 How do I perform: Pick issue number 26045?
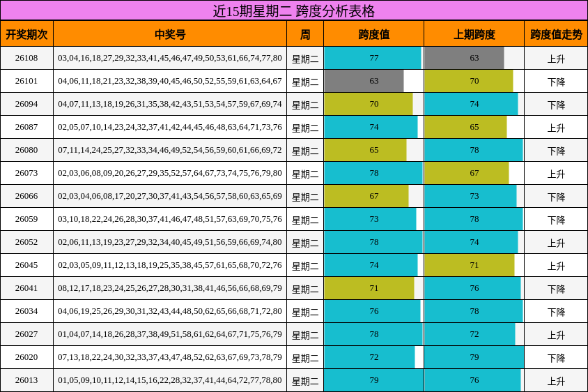(26, 265)
